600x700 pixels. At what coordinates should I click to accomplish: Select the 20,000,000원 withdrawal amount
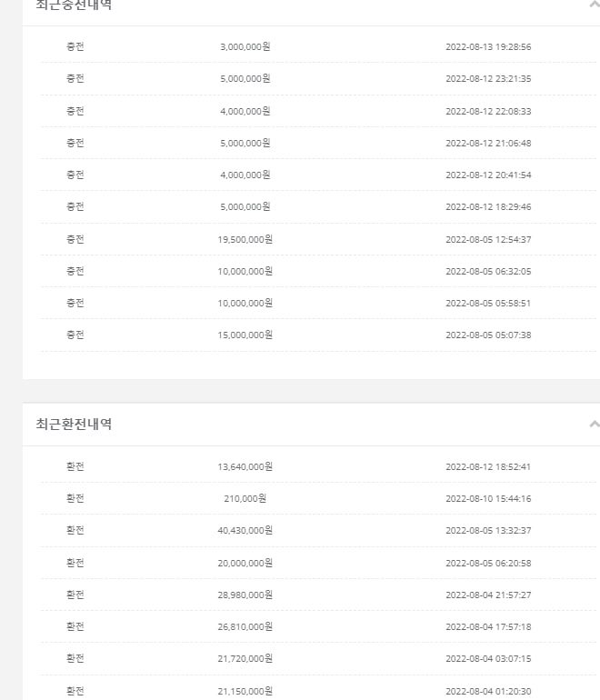pyautogui.click(x=245, y=563)
